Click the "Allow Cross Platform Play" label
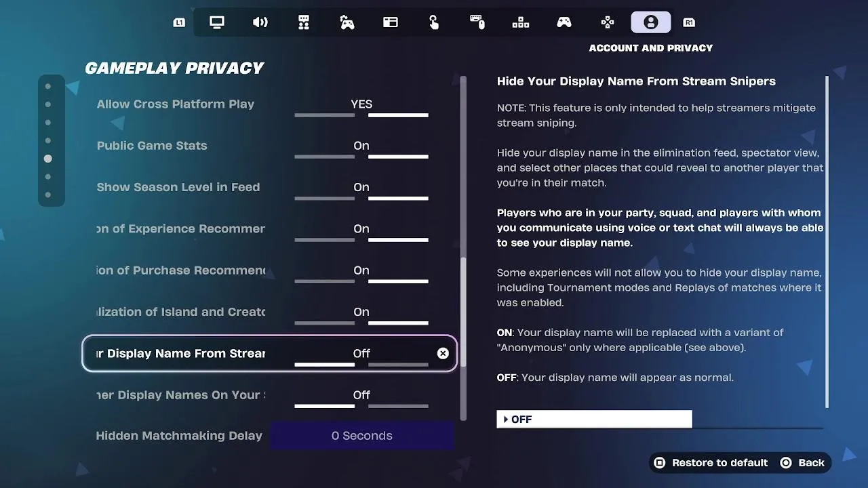Screen dimensions: 868x488 [176, 104]
